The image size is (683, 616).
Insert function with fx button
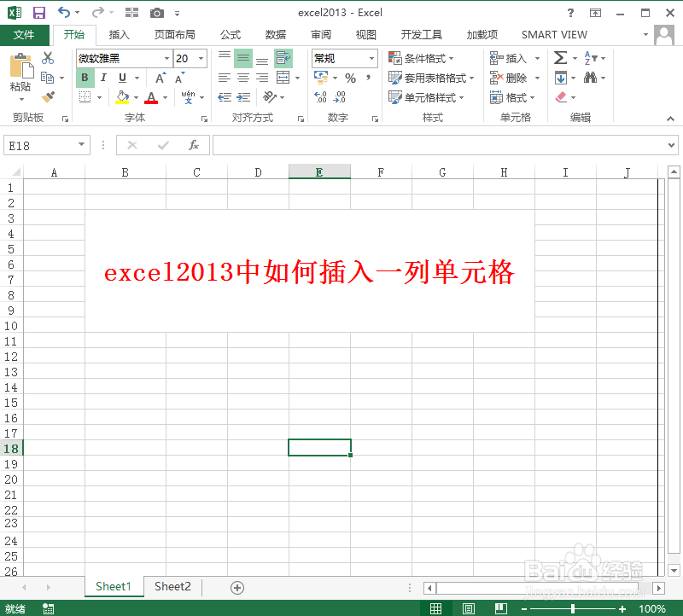point(194,145)
